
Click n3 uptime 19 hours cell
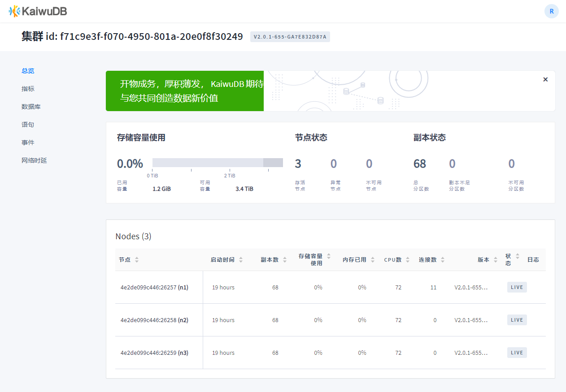pyautogui.click(x=223, y=353)
